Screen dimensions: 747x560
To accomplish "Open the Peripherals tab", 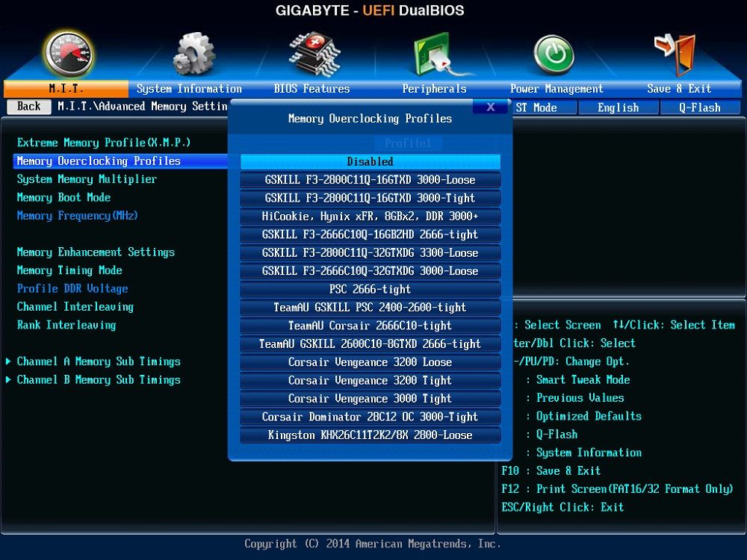I will (434, 89).
